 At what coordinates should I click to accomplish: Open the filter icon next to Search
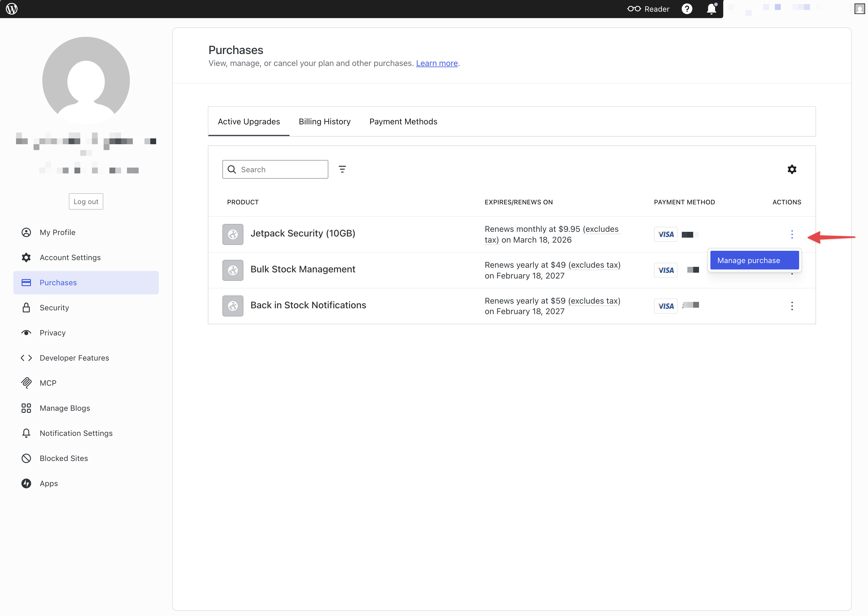coord(342,169)
